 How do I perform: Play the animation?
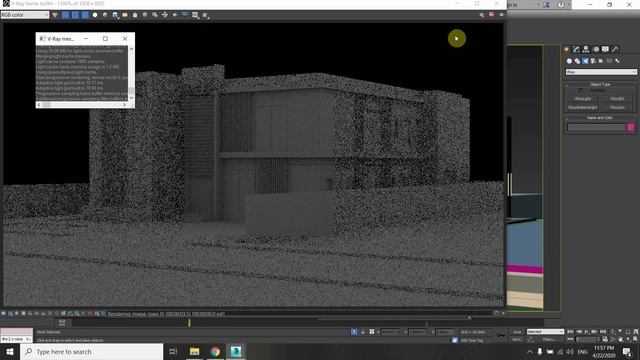587,332
